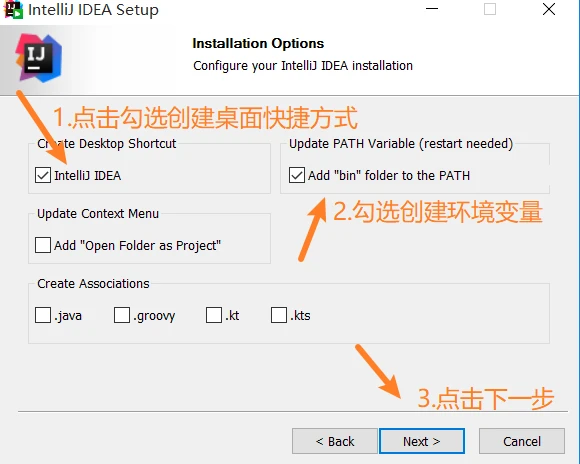Screen dimensions: 580x464
Task: Cancel the installation
Action: click(522, 441)
